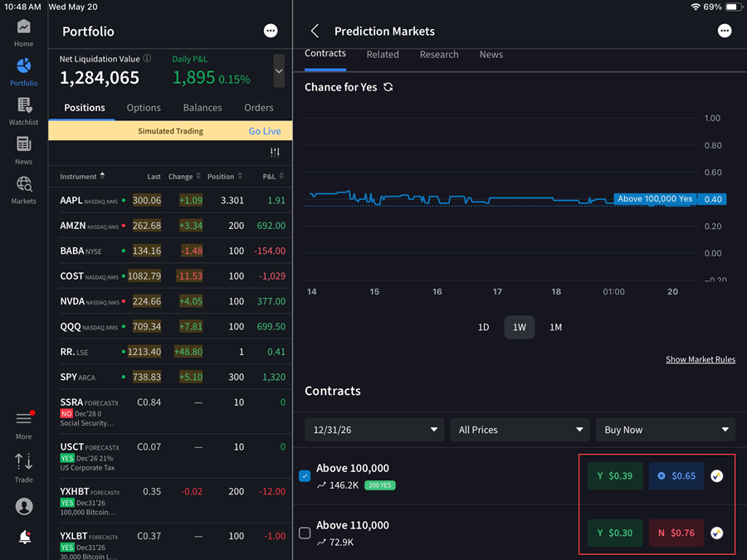Viewport: 747px width, 560px height.
Task: Open the user account profile icon
Action: pos(24,506)
